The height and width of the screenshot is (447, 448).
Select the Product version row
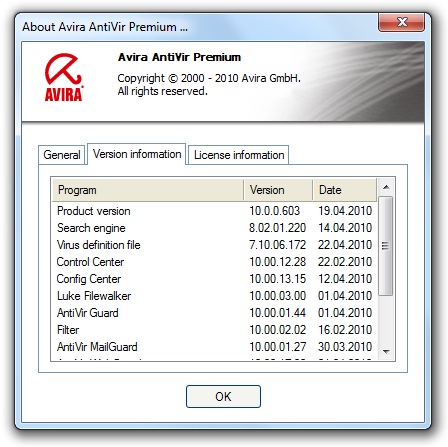point(214,211)
